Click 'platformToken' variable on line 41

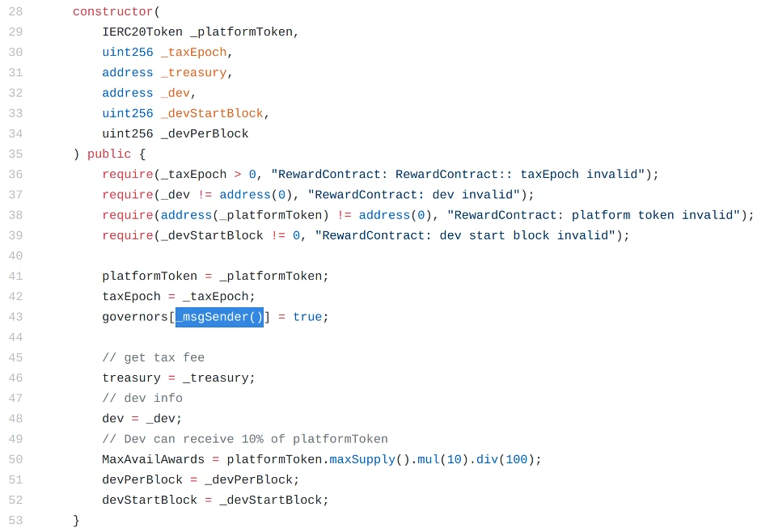tap(150, 276)
